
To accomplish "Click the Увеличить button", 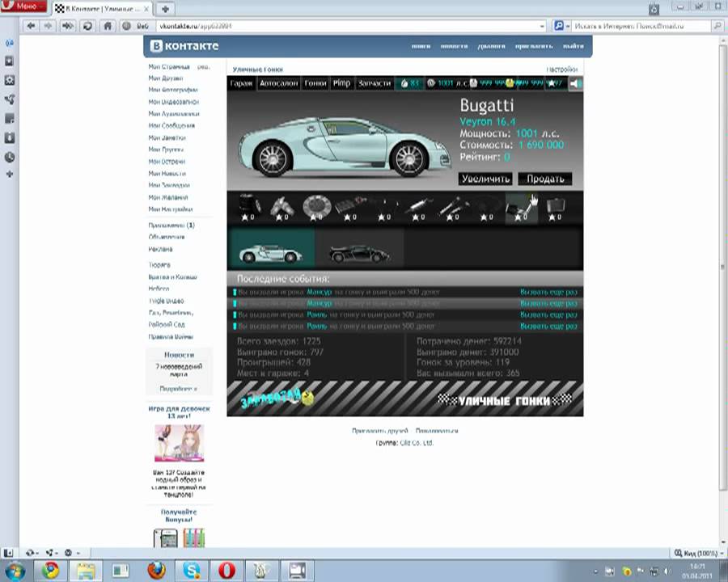I will [x=485, y=179].
